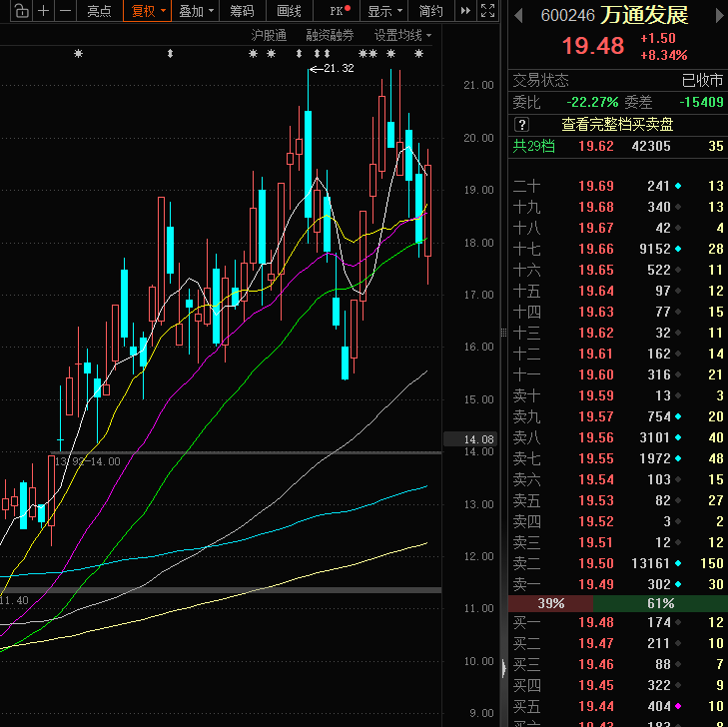Click the lock icon in the toolbar
The width and height of the screenshot is (728, 727).
(x=21, y=11)
